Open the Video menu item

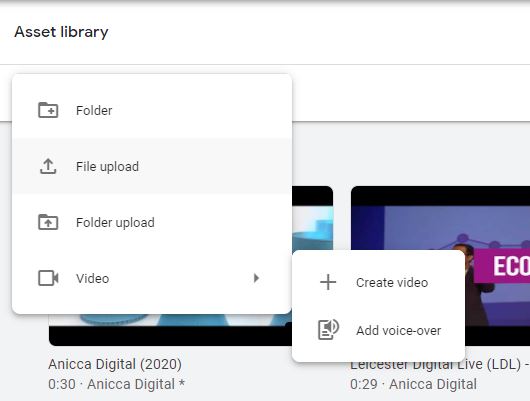[x=151, y=278]
